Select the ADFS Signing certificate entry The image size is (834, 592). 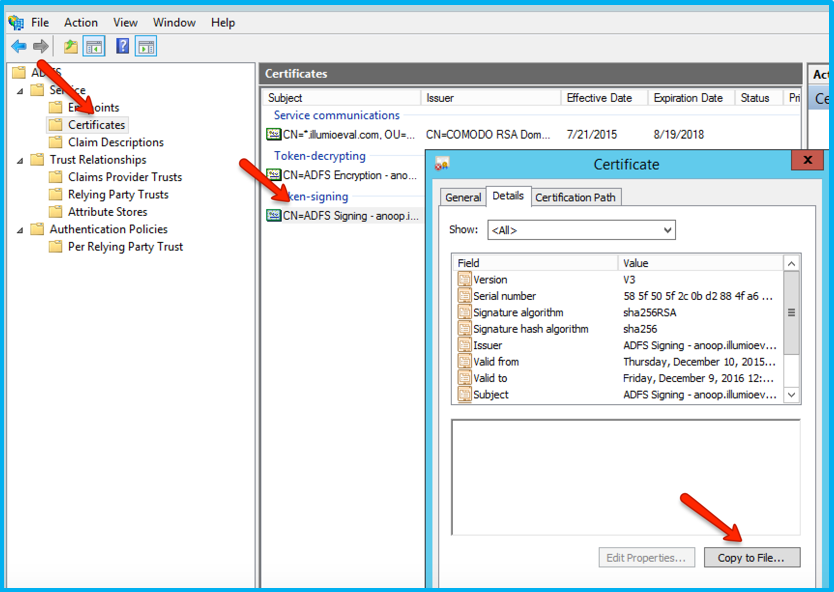tap(343, 215)
